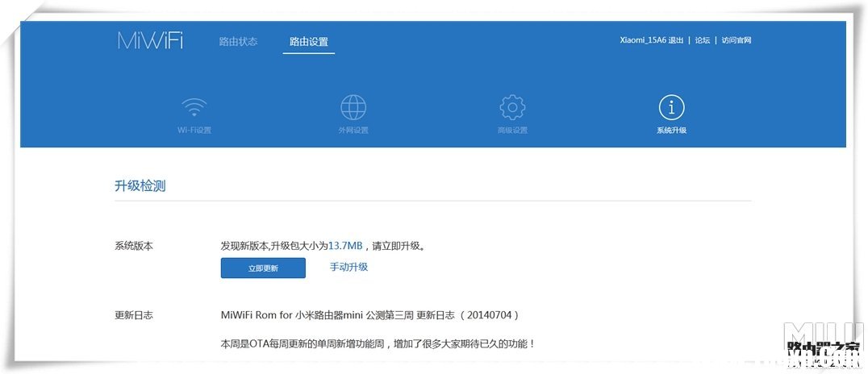Open the 论坛 forum link

click(703, 40)
